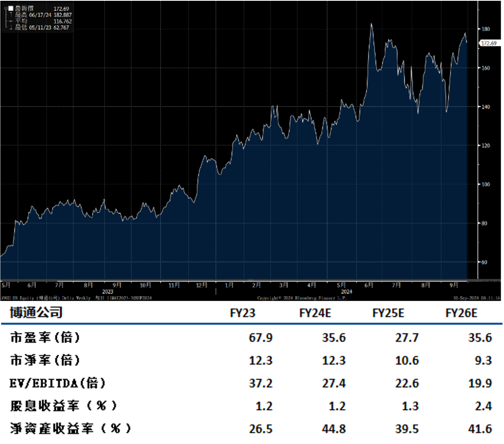Open the AVGO US Equity ticker link

(12, 298)
